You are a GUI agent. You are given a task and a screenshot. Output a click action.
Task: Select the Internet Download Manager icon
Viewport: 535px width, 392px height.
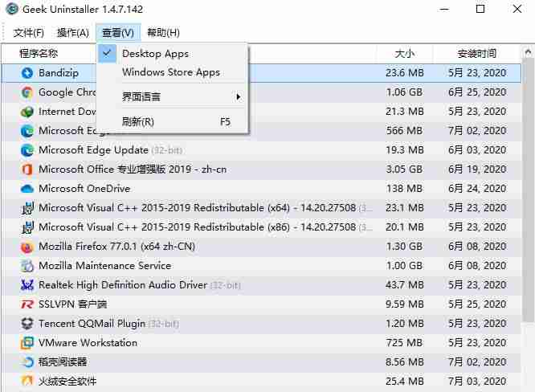(27, 112)
